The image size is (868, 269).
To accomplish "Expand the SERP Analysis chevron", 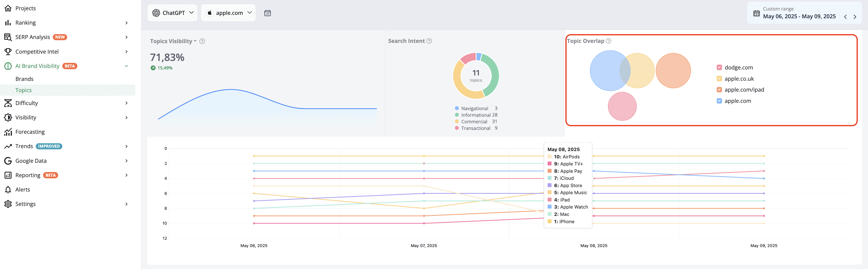I will tap(126, 37).
